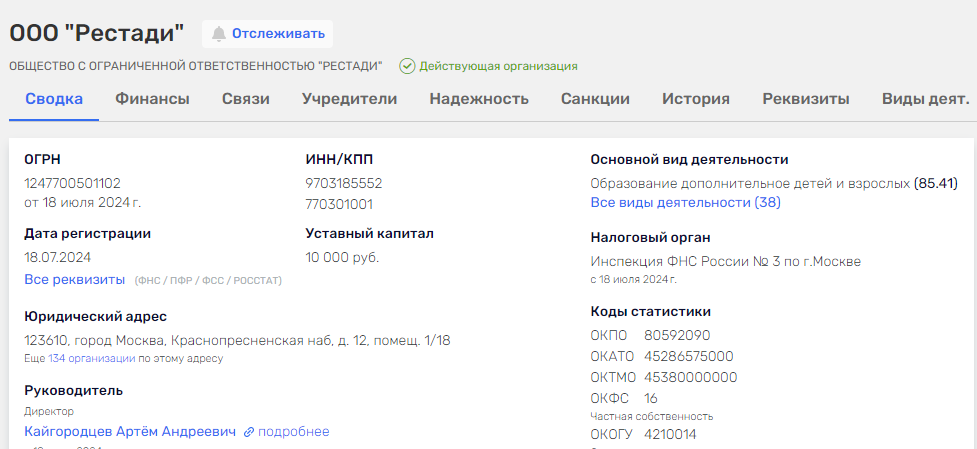The image size is (977, 449).
Task: Click the ФНС / ПФР / ФСС / РОССТАТ note
Action: pyautogui.click(x=208, y=281)
